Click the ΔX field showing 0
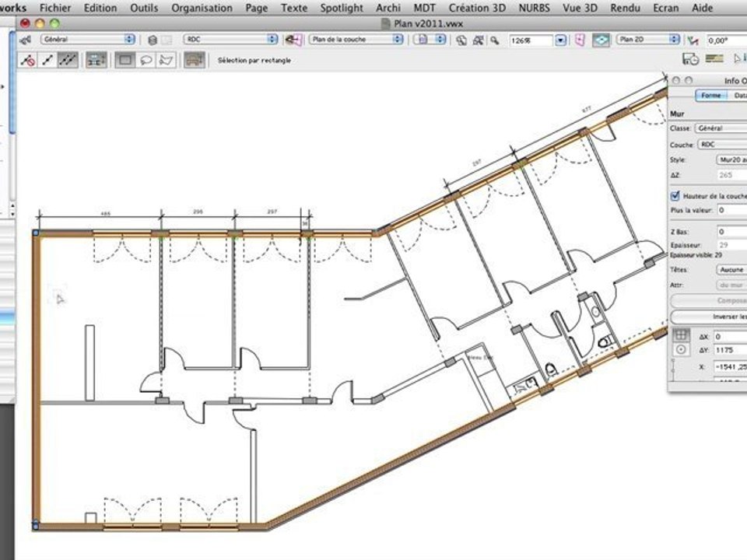The height and width of the screenshot is (560, 747). (x=730, y=337)
